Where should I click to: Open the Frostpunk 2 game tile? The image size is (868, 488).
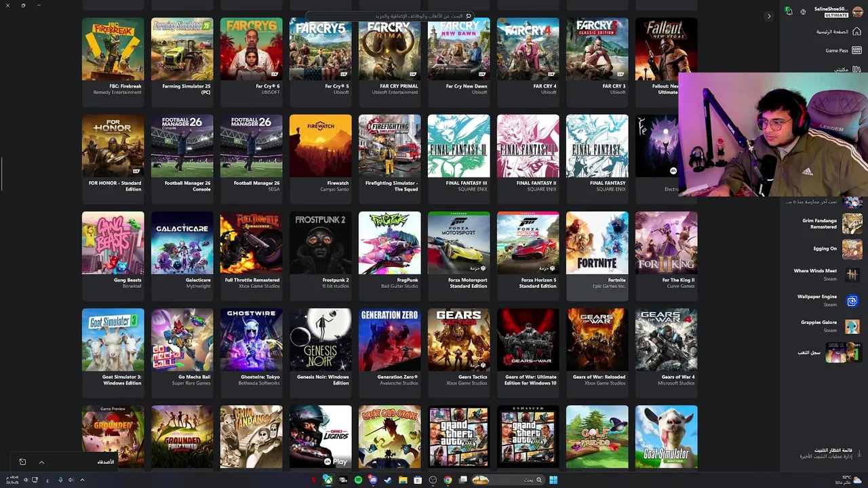coord(320,256)
